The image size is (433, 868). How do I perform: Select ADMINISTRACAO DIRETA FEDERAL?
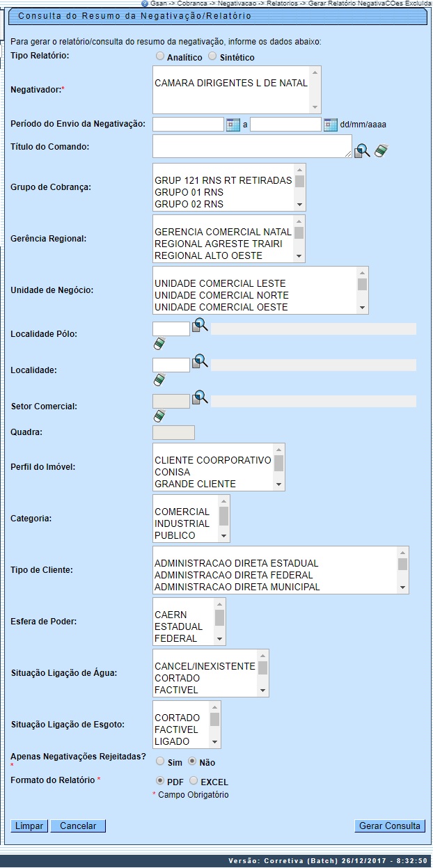point(234,575)
